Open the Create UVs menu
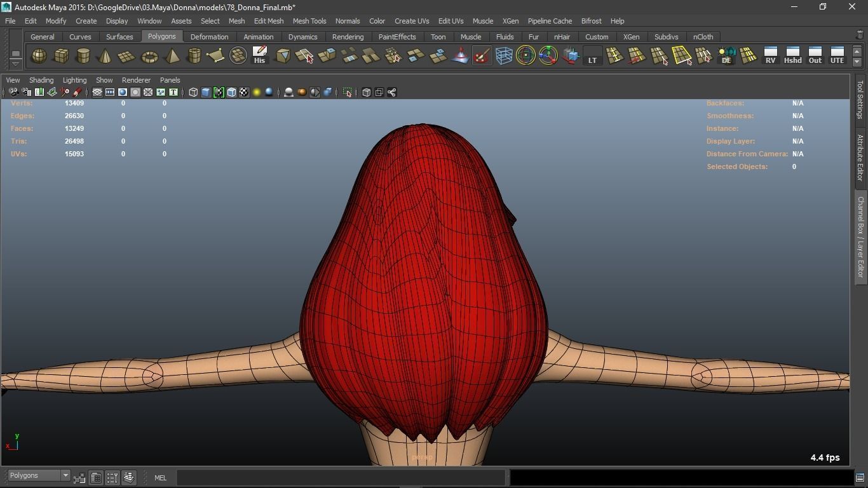 [412, 21]
